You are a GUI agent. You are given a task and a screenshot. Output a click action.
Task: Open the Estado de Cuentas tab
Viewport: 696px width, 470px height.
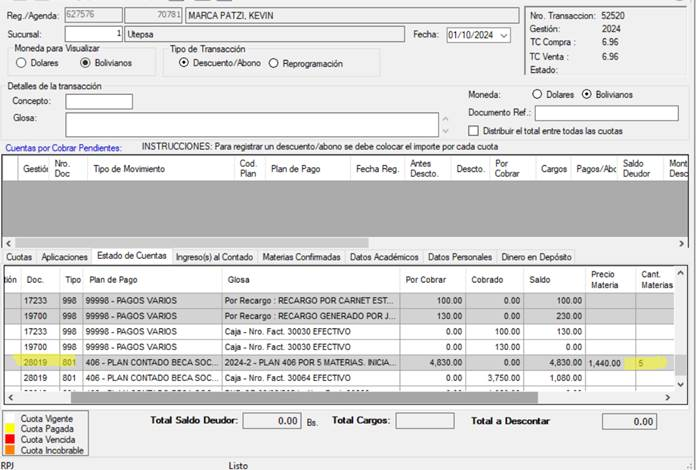132,256
